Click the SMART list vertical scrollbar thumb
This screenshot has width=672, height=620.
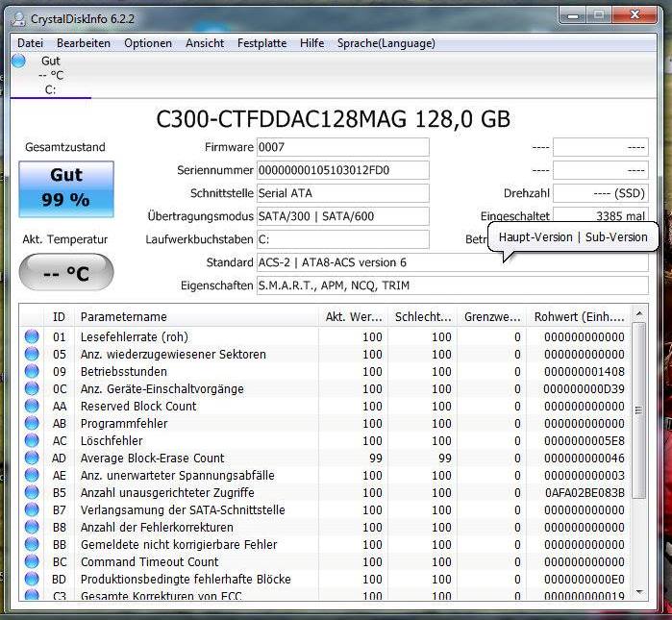pyautogui.click(x=639, y=410)
